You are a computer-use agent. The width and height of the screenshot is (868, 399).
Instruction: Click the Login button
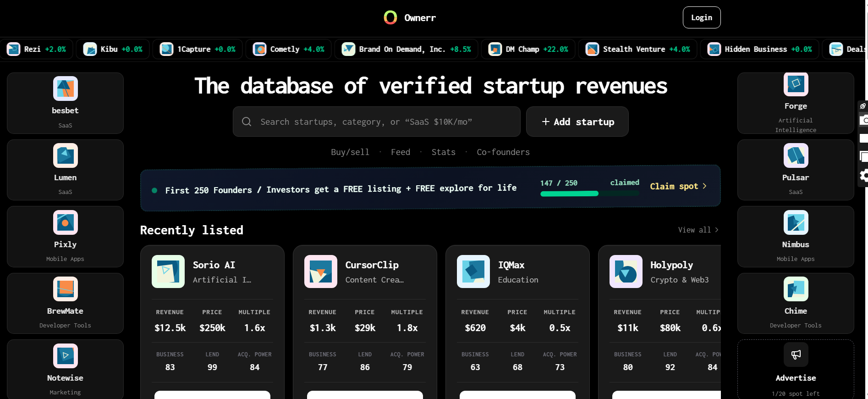(702, 17)
